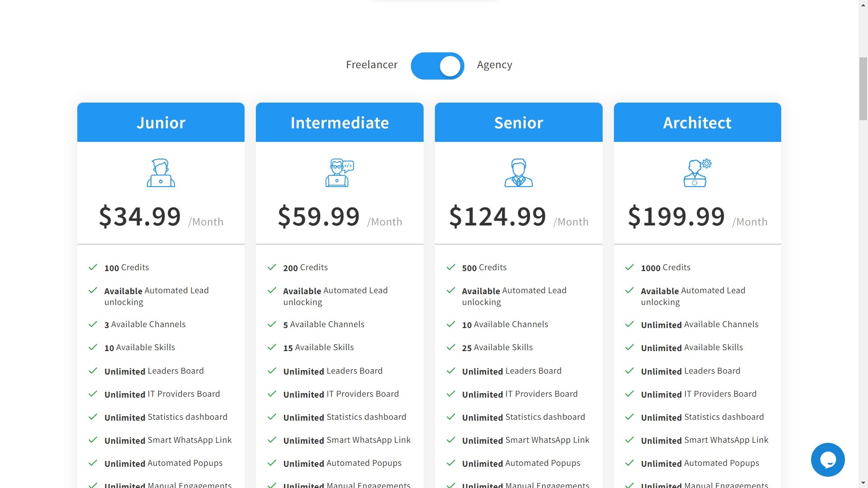Click the Intermediate plan header

tap(340, 122)
